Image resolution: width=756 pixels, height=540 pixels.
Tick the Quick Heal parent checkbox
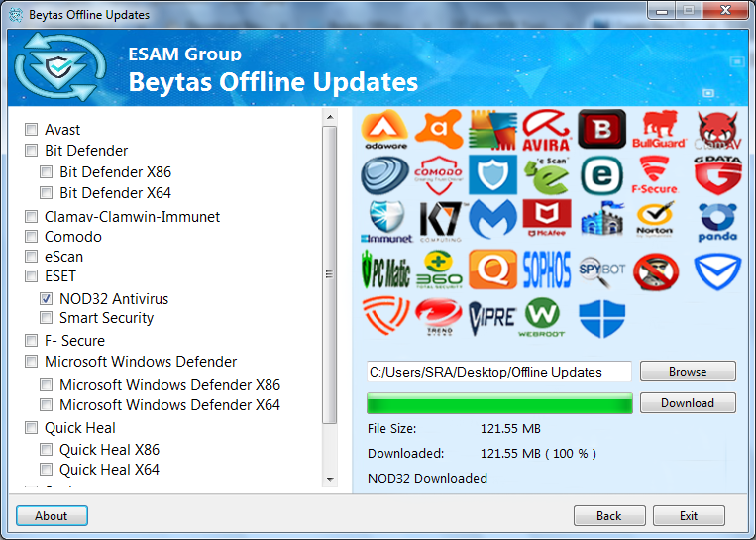tap(32, 428)
